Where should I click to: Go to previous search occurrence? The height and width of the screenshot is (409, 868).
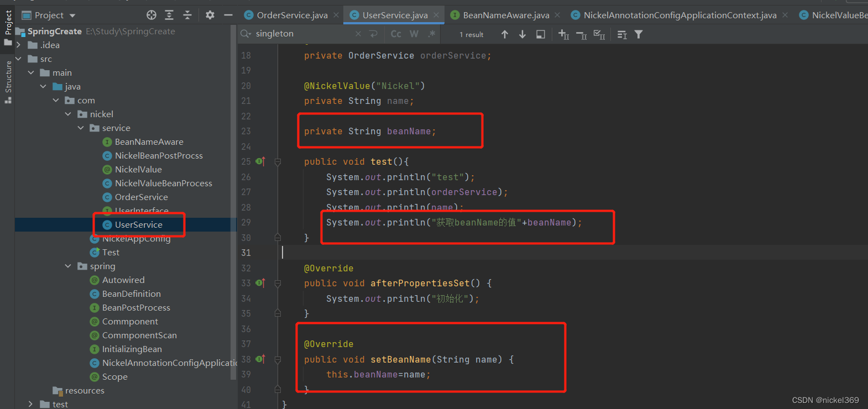pyautogui.click(x=505, y=34)
